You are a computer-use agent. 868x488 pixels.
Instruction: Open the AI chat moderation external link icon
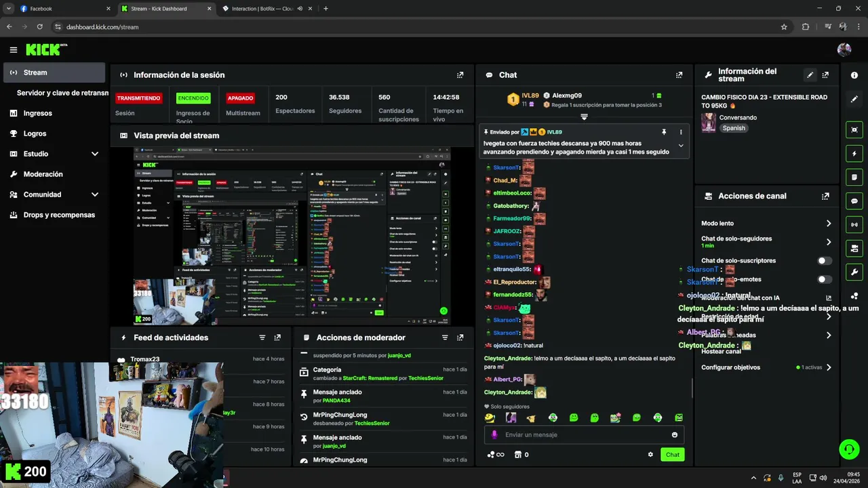tap(829, 298)
